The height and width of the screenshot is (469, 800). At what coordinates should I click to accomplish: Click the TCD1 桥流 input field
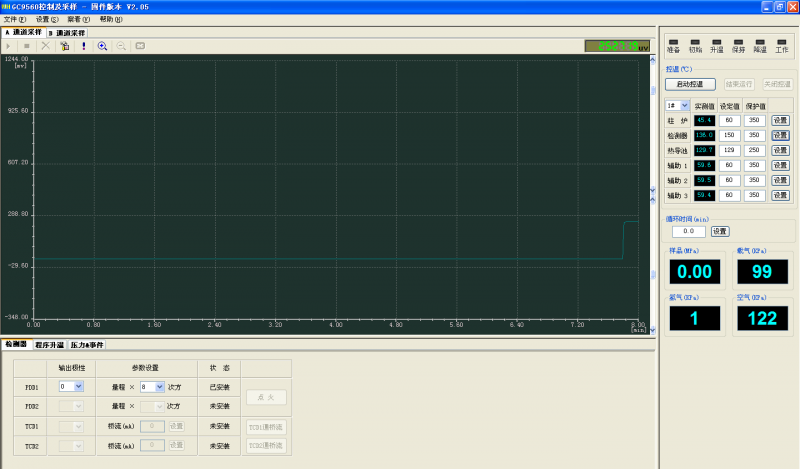(x=152, y=426)
